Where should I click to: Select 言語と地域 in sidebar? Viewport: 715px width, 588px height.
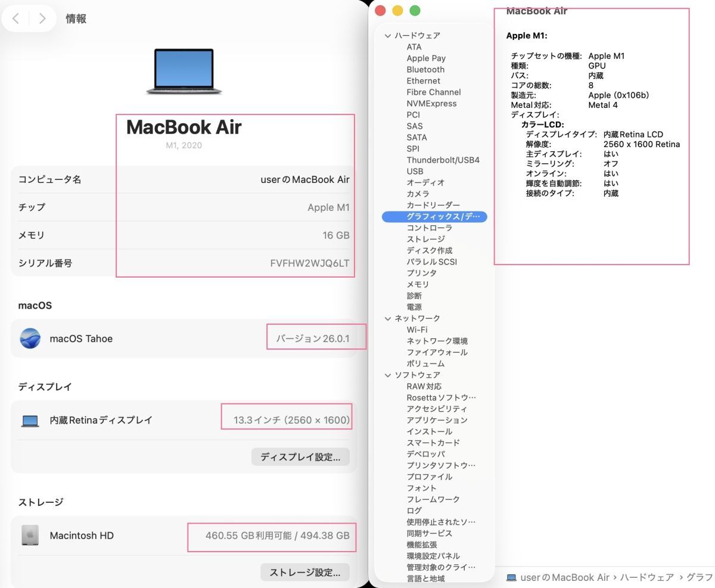(x=425, y=579)
